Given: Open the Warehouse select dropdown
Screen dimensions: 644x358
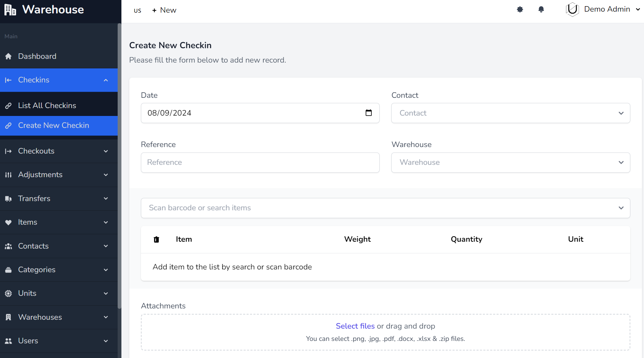Looking at the screenshot, I should [x=510, y=162].
